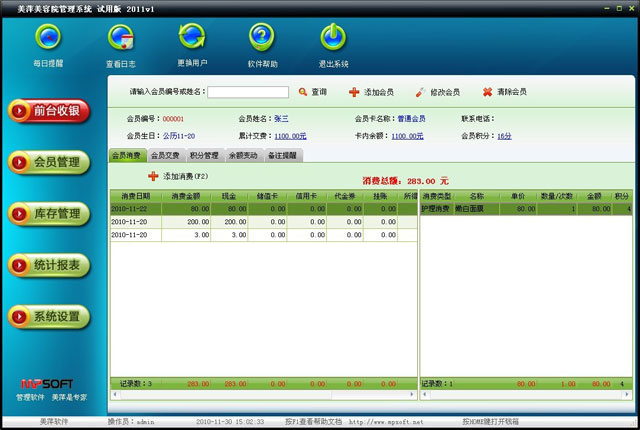Open the 前台收银 front desk cashier section
The width and height of the screenshot is (640, 430).
pos(48,111)
